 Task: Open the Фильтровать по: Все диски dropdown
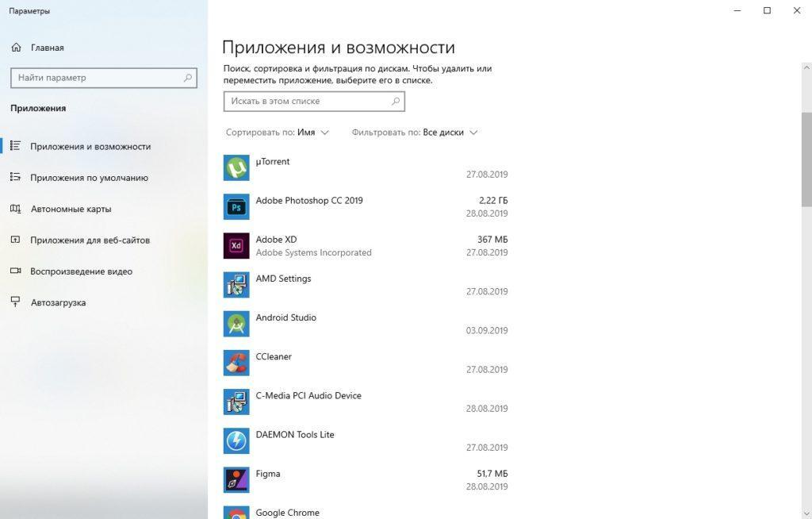click(415, 133)
